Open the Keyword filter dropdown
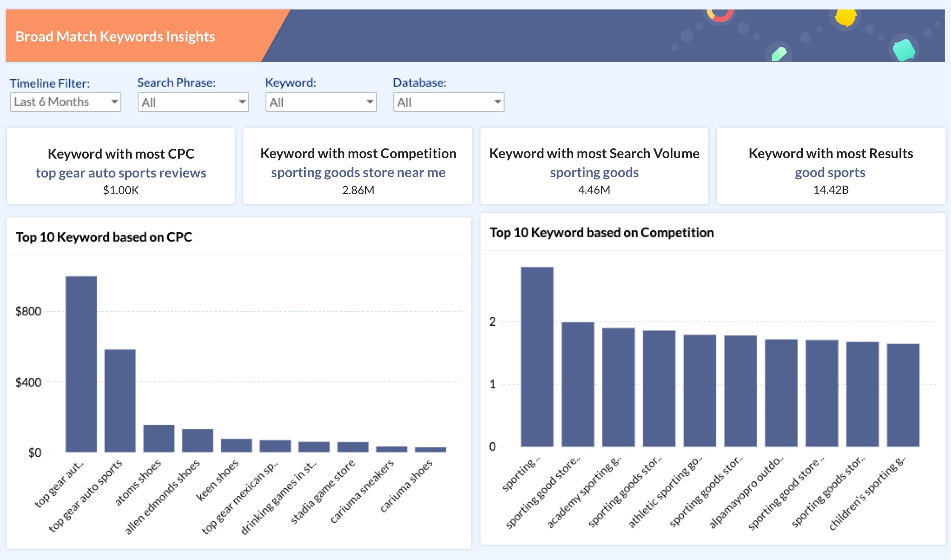Screen dimensions: 951x560 [321, 102]
